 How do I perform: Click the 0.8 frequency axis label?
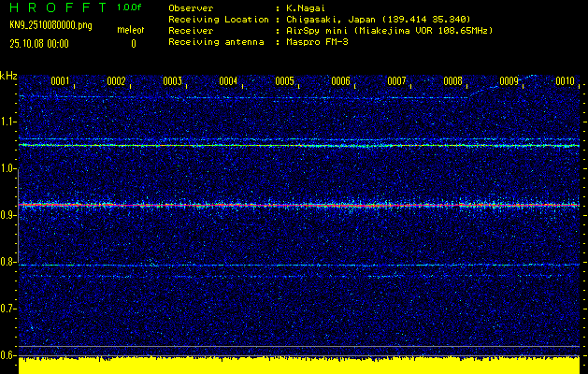(x=8, y=262)
